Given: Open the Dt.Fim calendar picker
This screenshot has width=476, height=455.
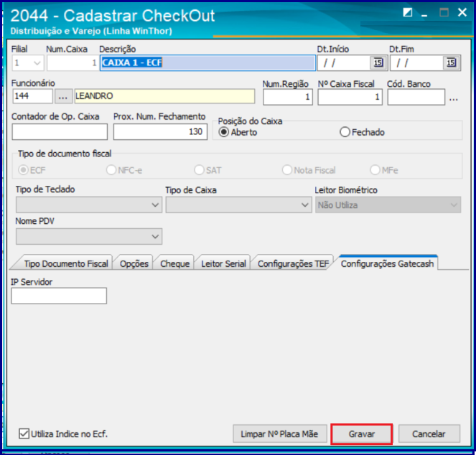Looking at the screenshot, I should click(x=450, y=63).
